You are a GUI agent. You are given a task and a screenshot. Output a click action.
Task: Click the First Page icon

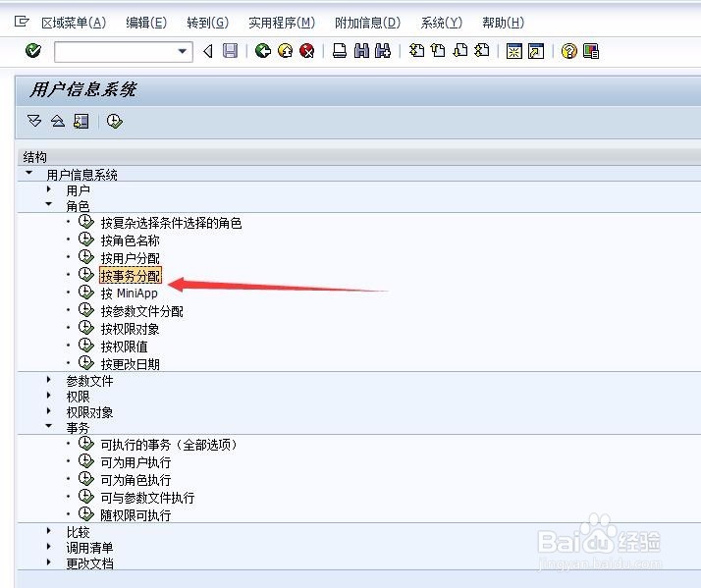click(x=416, y=50)
